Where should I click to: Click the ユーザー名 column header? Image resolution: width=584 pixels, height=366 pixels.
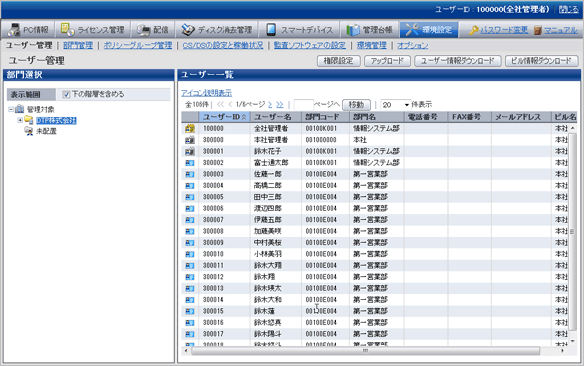point(276,117)
